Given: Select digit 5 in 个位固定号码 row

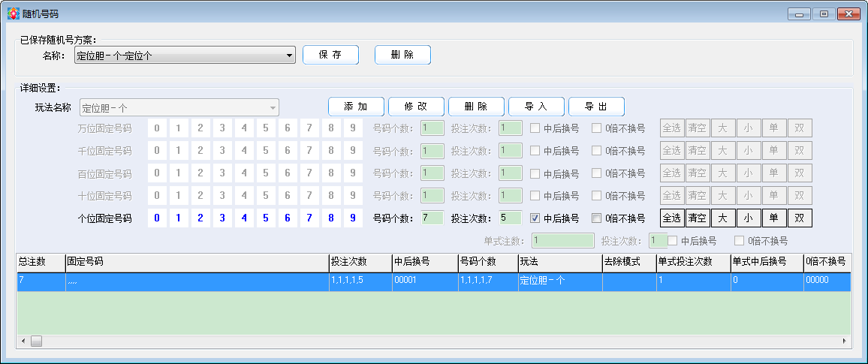Looking at the screenshot, I should point(266,218).
